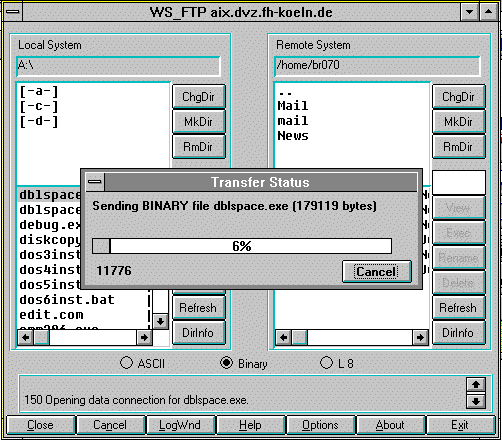Click the remote MkDir button
502x443 pixels.
tap(459, 122)
